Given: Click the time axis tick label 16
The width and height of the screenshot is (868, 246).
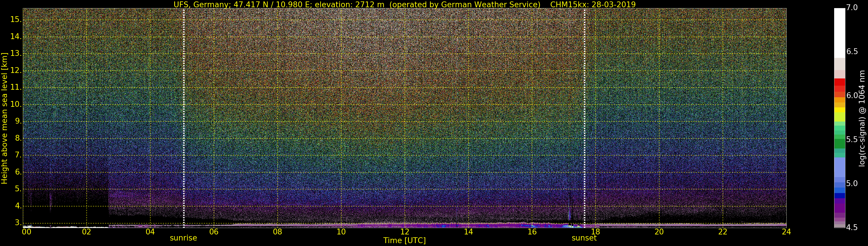Looking at the screenshot, I should 532,232.
